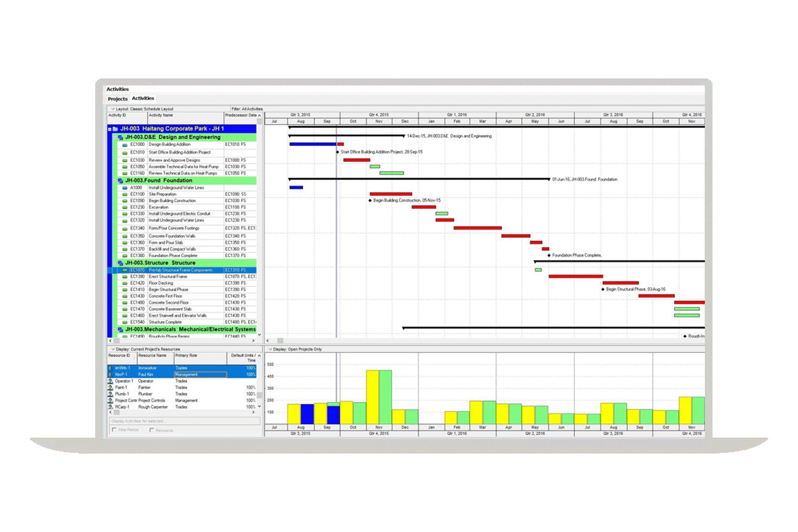
Task: Switch to the Projects tab
Action: point(118,99)
